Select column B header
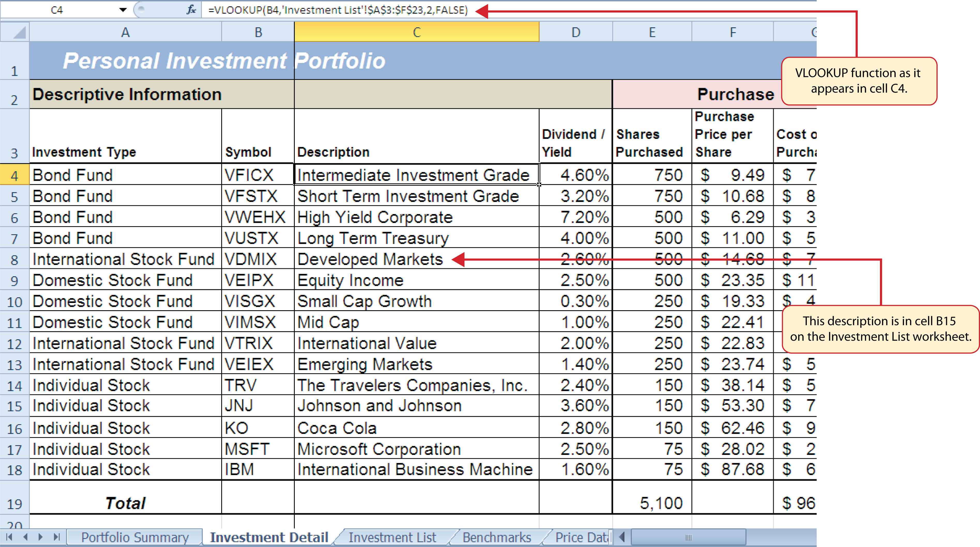The image size is (980, 547). coord(258,32)
